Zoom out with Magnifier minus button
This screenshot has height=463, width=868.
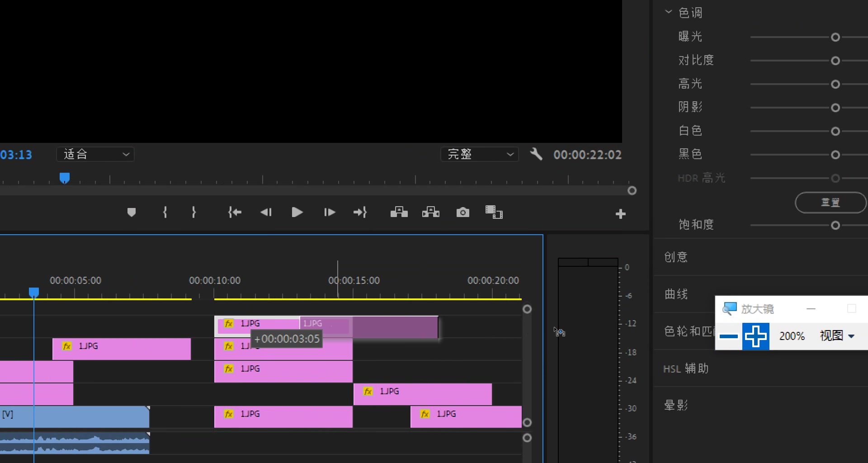pos(728,336)
